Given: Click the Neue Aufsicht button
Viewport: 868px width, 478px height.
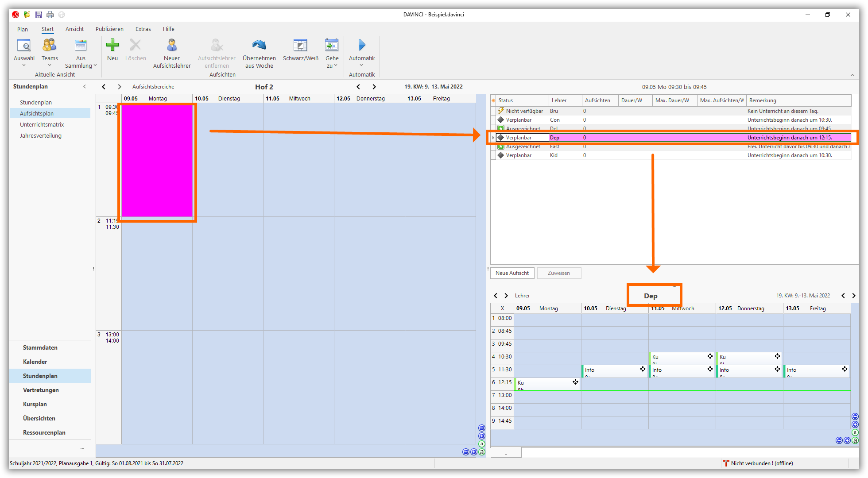Looking at the screenshot, I should click(512, 273).
